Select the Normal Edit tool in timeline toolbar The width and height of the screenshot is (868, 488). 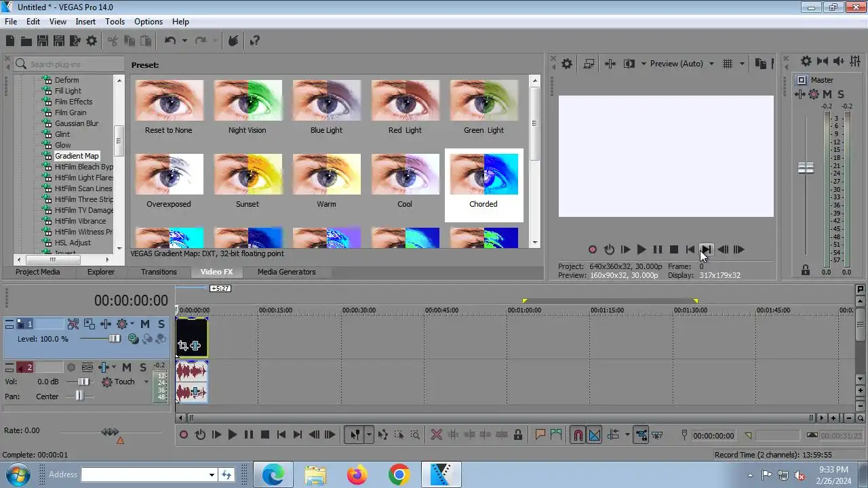coord(355,435)
